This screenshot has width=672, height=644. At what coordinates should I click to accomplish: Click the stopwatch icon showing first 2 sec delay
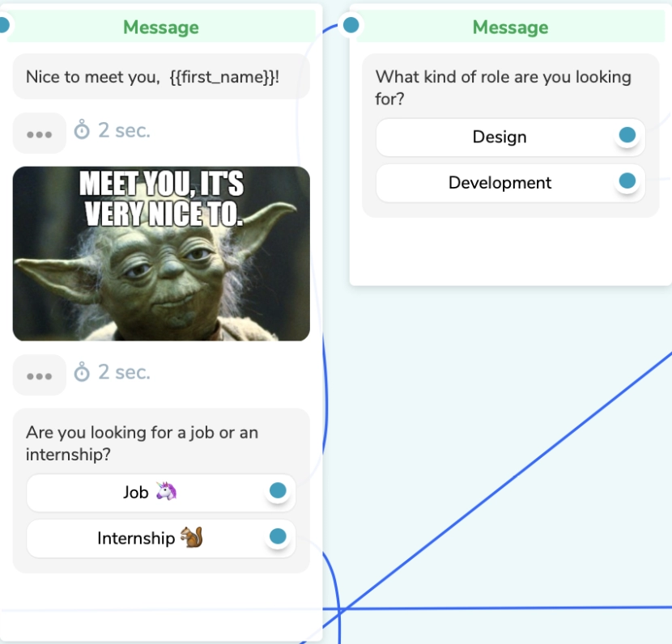(85, 130)
